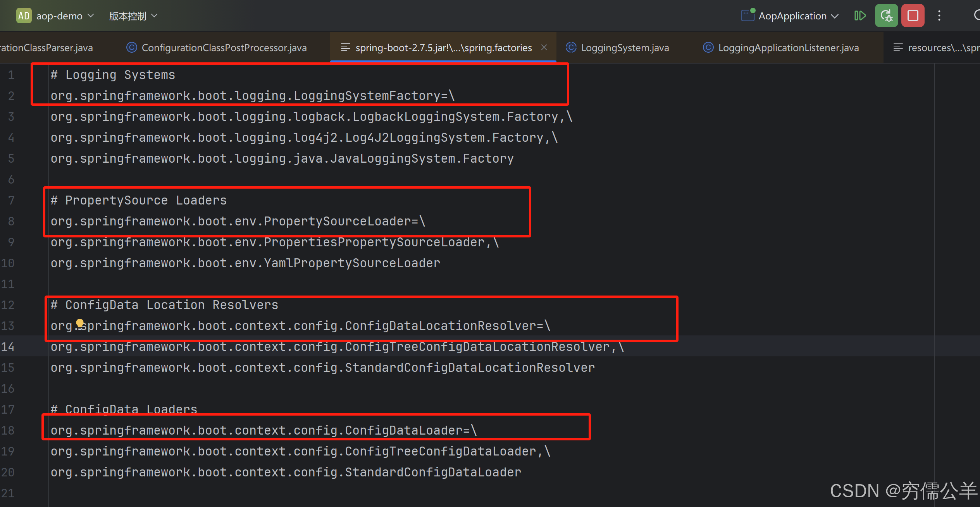Switch to the ConfigurationClassParser.java tab

click(47, 48)
